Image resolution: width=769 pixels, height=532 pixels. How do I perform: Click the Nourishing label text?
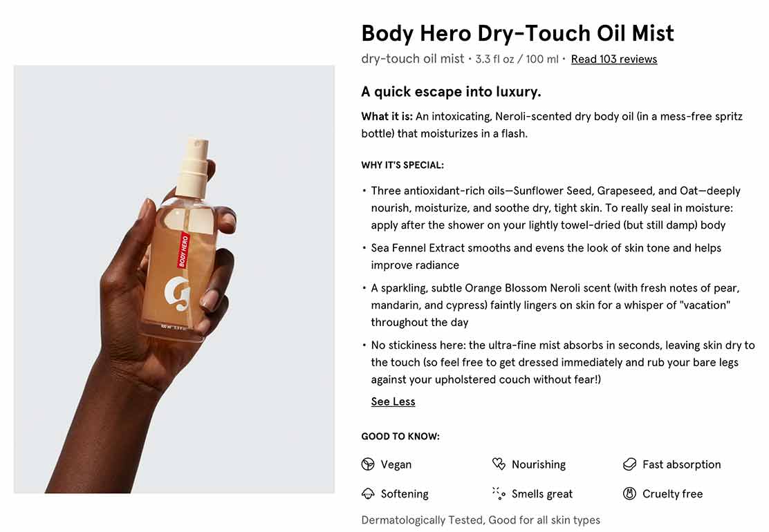(x=539, y=464)
